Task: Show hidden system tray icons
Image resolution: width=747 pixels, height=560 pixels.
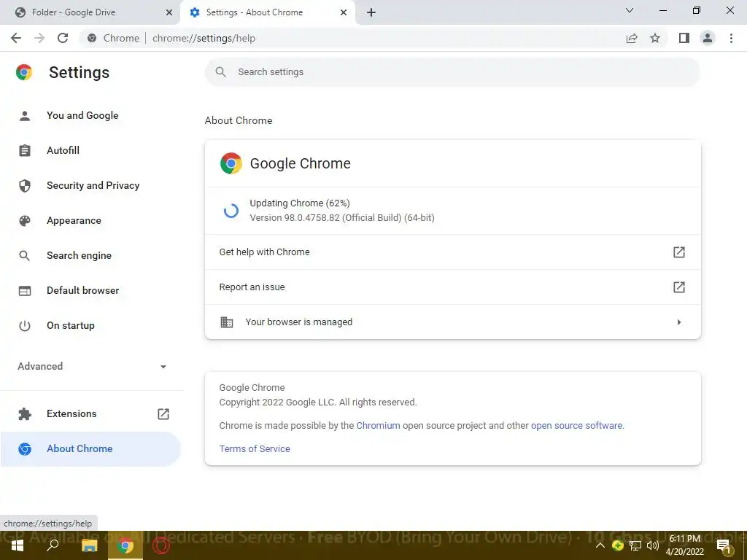Action: point(600,545)
